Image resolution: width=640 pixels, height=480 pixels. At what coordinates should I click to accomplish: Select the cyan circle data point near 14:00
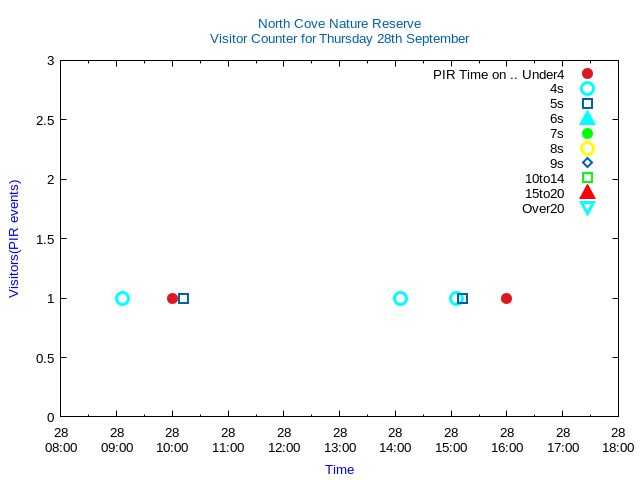coord(400,298)
